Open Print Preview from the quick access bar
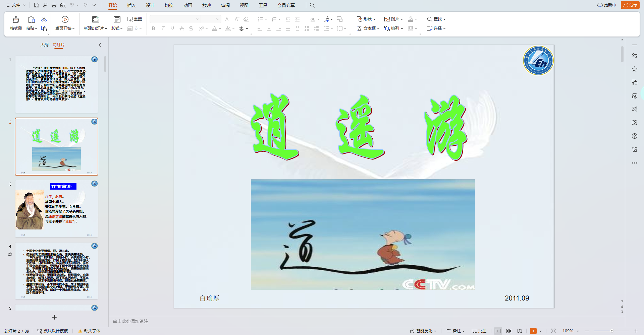The image size is (644, 335). click(63, 5)
